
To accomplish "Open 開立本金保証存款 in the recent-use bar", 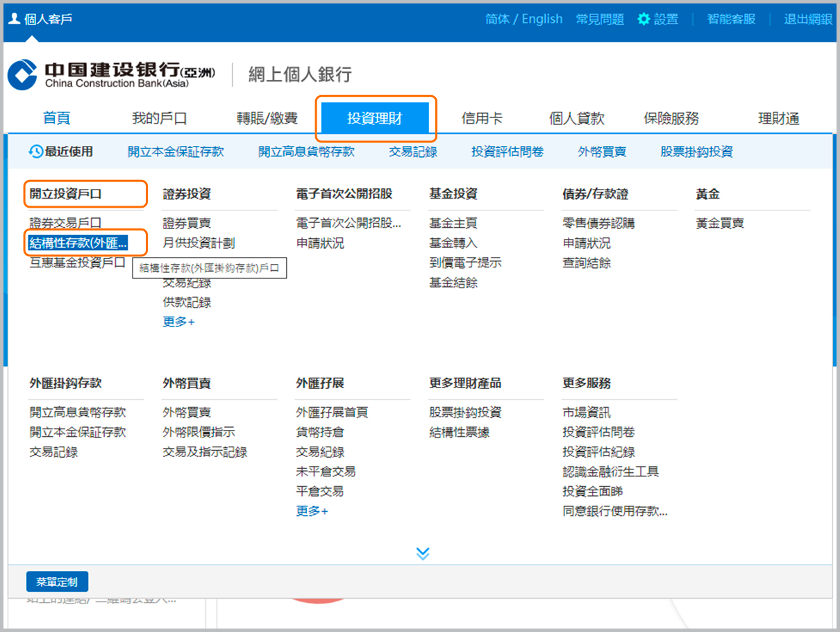I will 176,151.
